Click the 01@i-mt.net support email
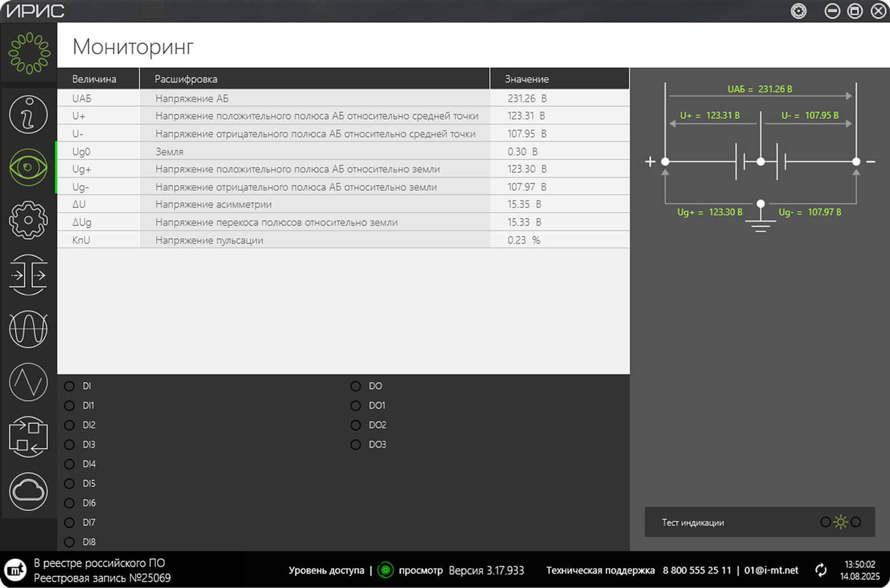Screen dimensions: 890x588 tap(770, 570)
